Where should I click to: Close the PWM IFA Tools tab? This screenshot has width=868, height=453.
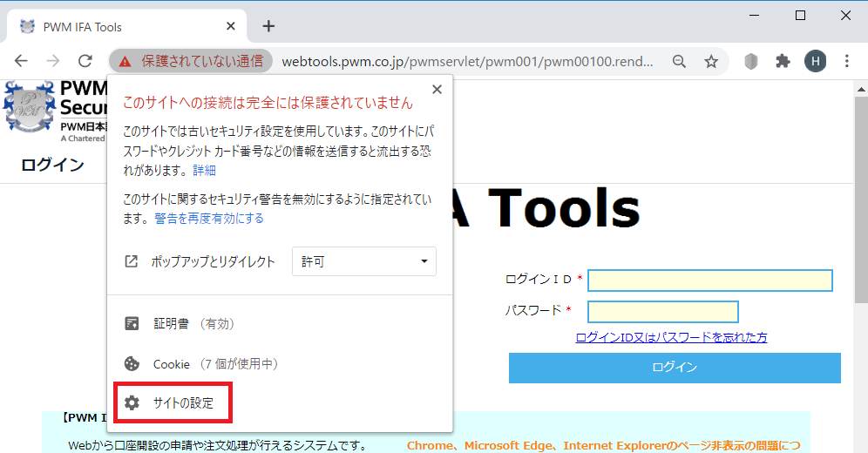click(x=231, y=26)
